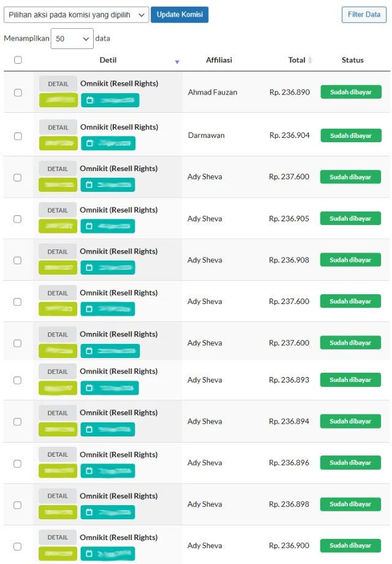Click the calendar icon in the Rp. 236.893 row
392x564 pixels.
[89, 387]
